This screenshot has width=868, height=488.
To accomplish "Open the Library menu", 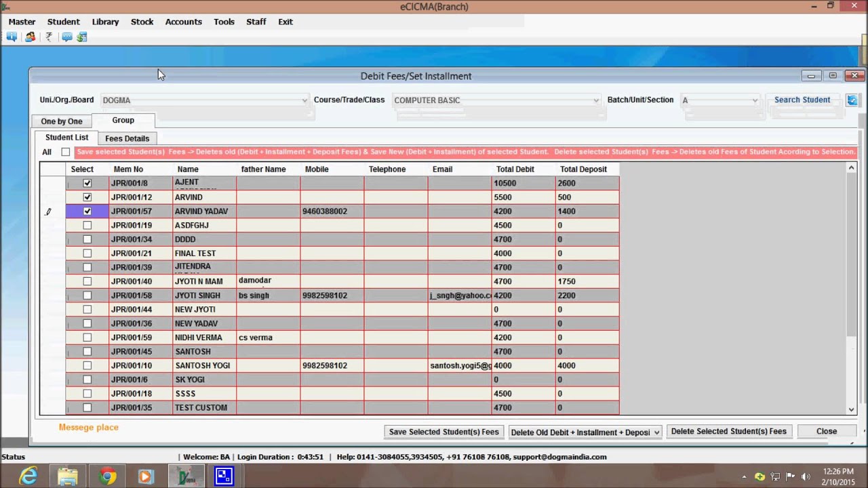I will coord(105,22).
